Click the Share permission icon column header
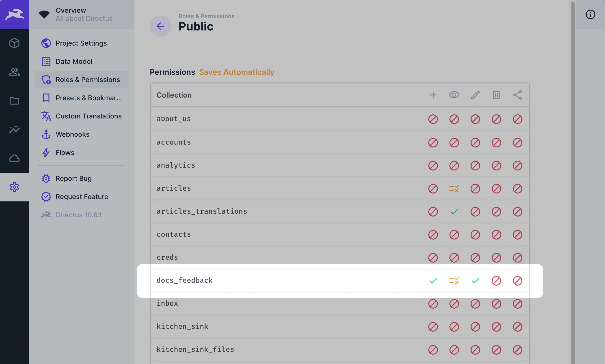Image resolution: width=605 pixels, height=364 pixels. tap(517, 94)
